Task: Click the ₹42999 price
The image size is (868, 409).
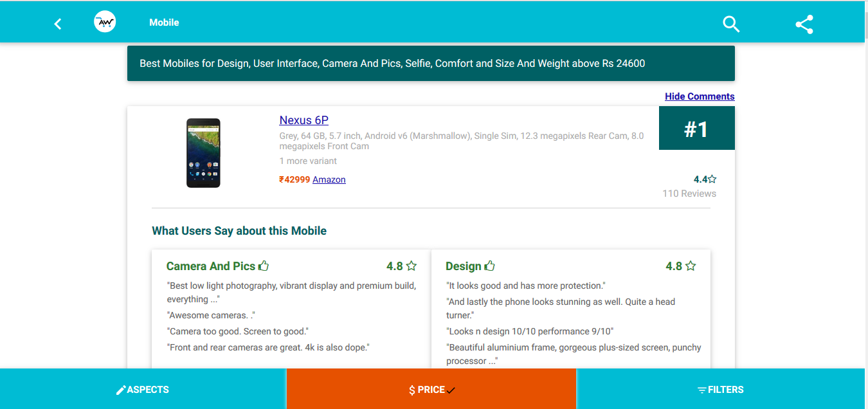Action: click(294, 179)
